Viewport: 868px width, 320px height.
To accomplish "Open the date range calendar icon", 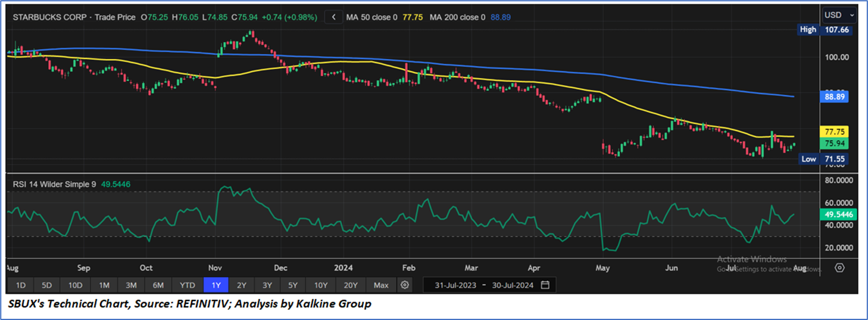I will [545, 285].
